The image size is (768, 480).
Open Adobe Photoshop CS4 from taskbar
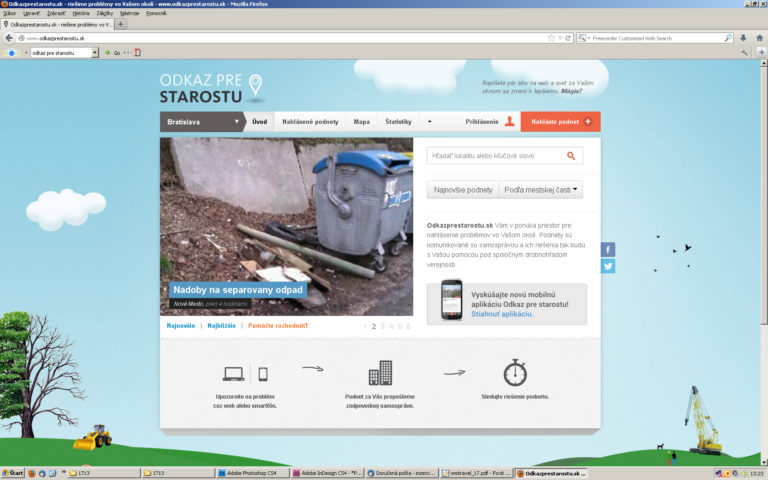point(250,472)
